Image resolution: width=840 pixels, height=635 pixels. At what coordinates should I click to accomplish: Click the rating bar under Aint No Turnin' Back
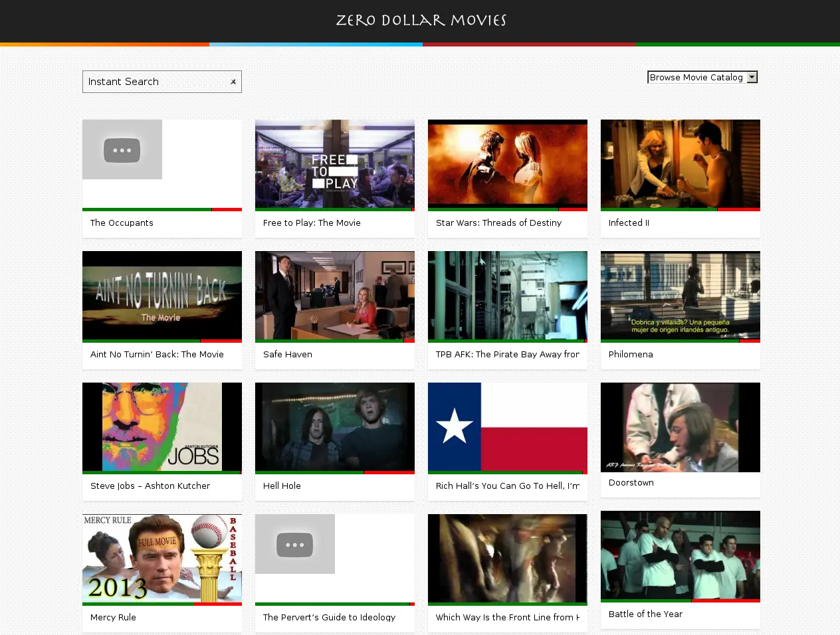coord(162,341)
